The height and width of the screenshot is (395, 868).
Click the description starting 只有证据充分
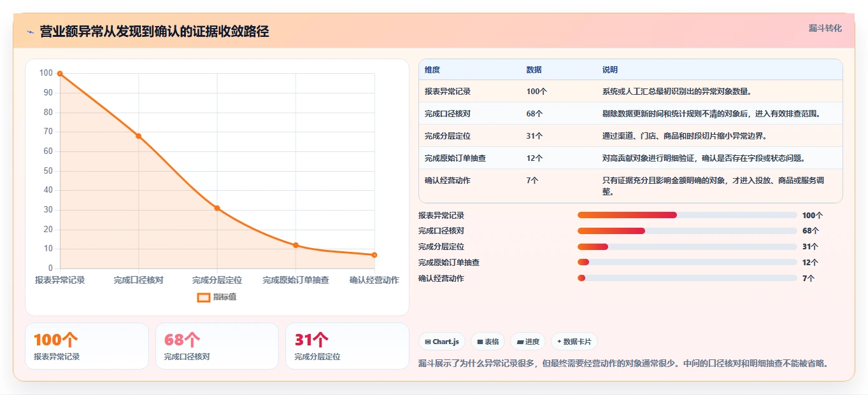[x=713, y=186]
